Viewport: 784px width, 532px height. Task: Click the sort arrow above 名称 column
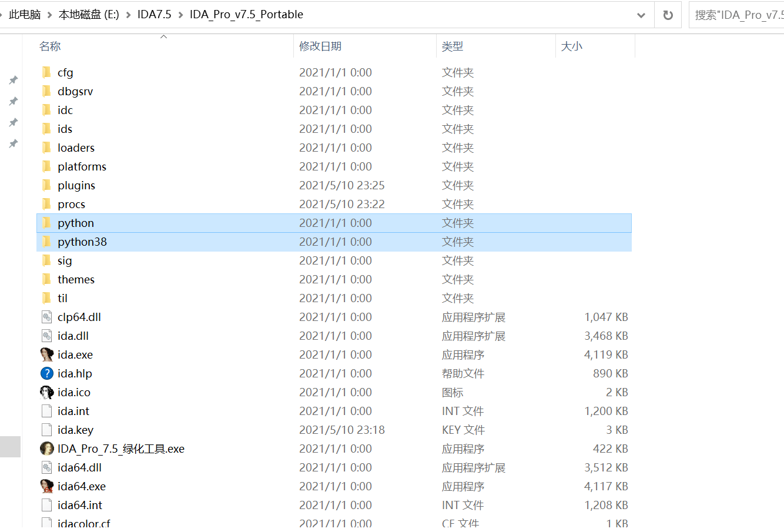pyautogui.click(x=164, y=37)
